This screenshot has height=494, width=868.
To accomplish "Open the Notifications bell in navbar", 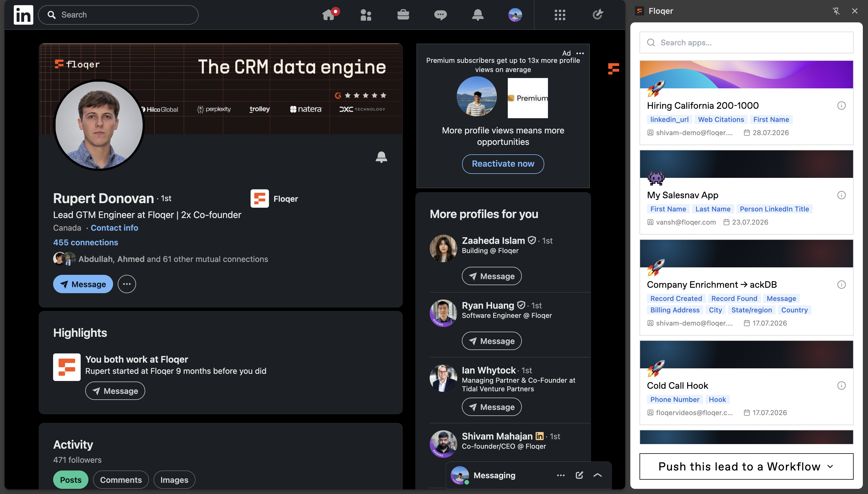I will point(478,15).
